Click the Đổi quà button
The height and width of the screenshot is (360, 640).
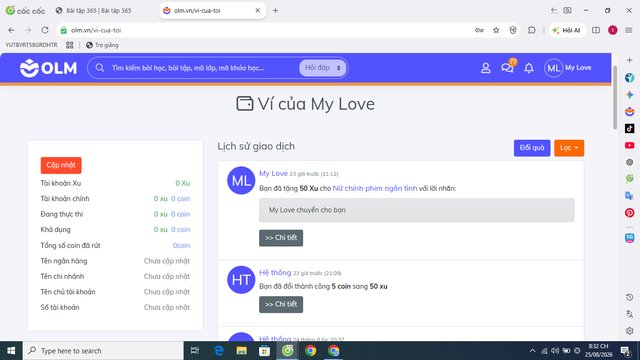(x=532, y=148)
